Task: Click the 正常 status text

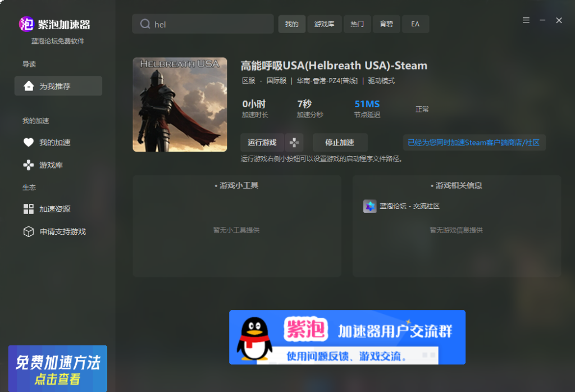Action: [422, 110]
